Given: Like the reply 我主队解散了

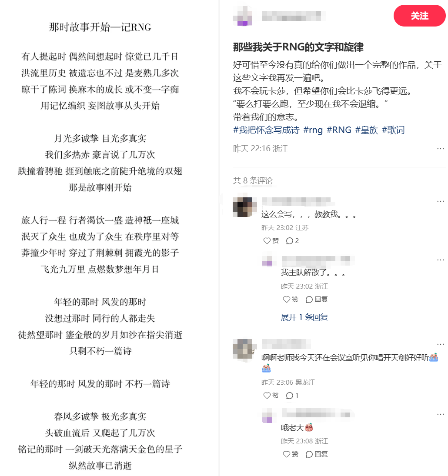Looking at the screenshot, I should coord(291,300).
